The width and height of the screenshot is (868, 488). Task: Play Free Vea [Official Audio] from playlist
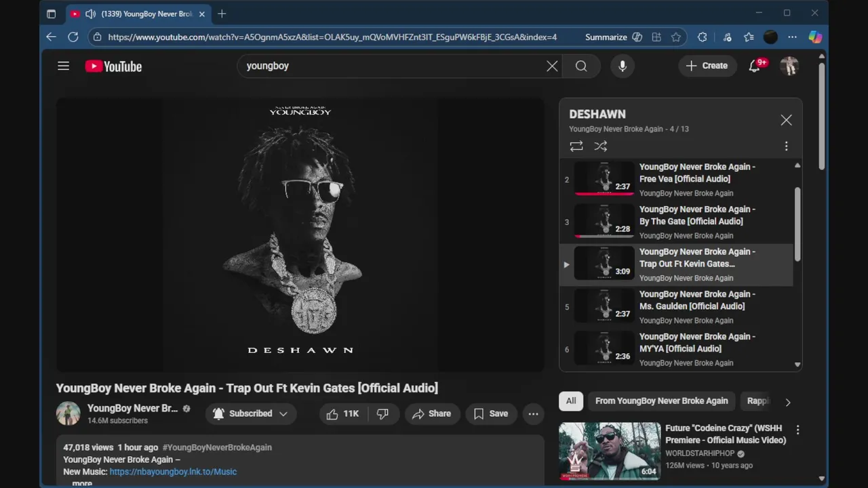tap(676, 180)
